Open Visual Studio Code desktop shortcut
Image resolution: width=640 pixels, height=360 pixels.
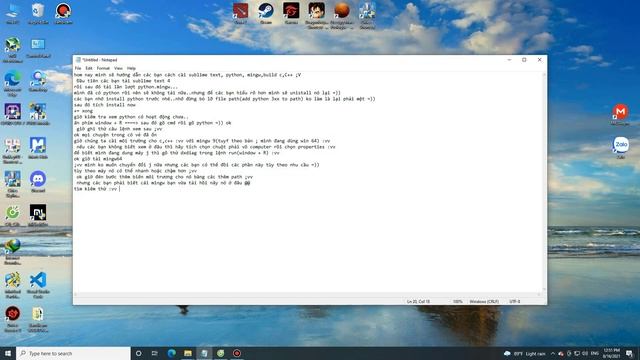[x=38, y=285]
